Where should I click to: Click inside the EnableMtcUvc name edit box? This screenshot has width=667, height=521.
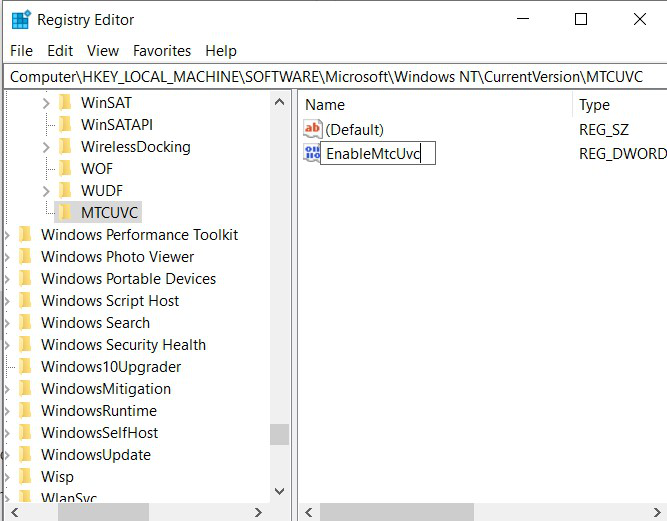(378, 153)
